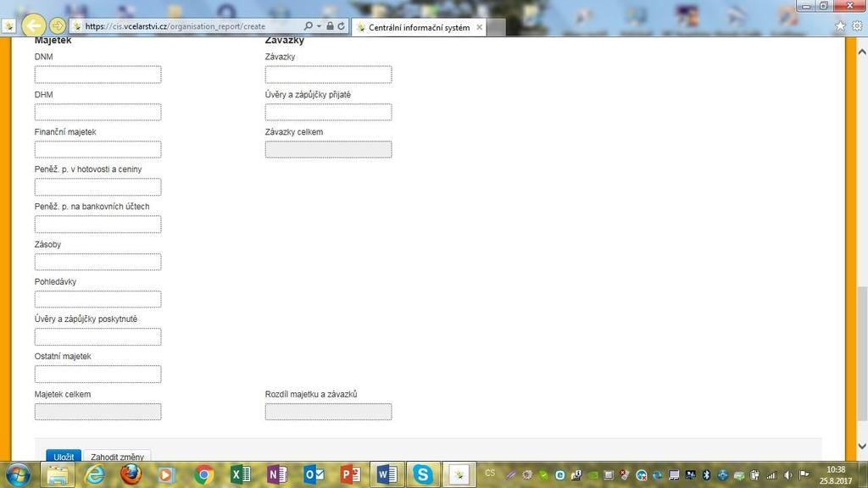The image size is (868, 488).
Task: Focus the Finanční majetek field
Action: pos(98,149)
